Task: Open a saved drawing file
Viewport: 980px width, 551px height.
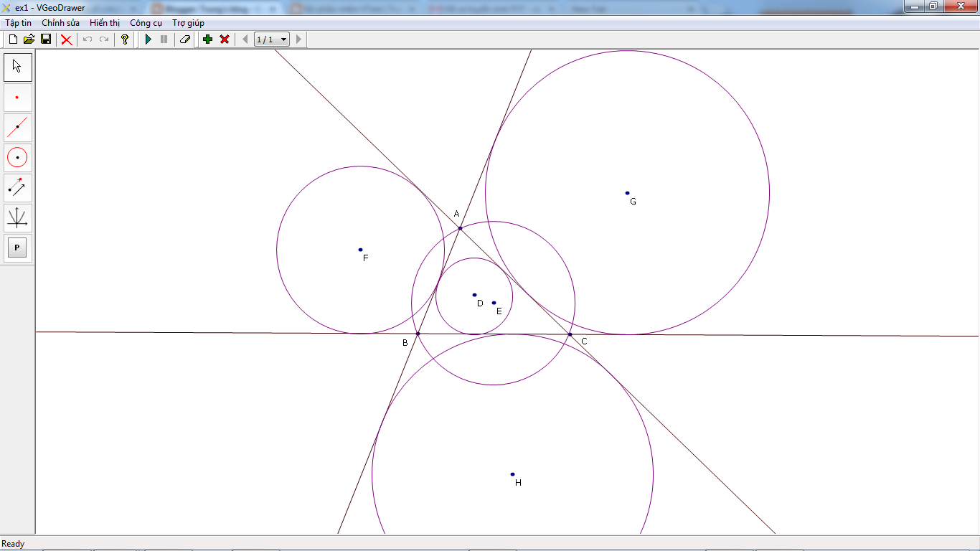Action: (29, 39)
